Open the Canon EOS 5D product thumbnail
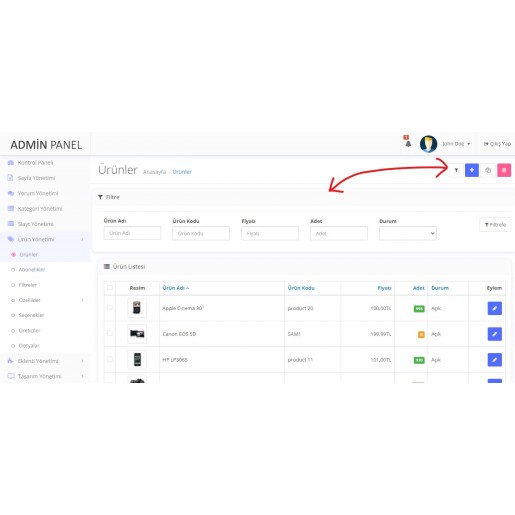 coord(137,334)
